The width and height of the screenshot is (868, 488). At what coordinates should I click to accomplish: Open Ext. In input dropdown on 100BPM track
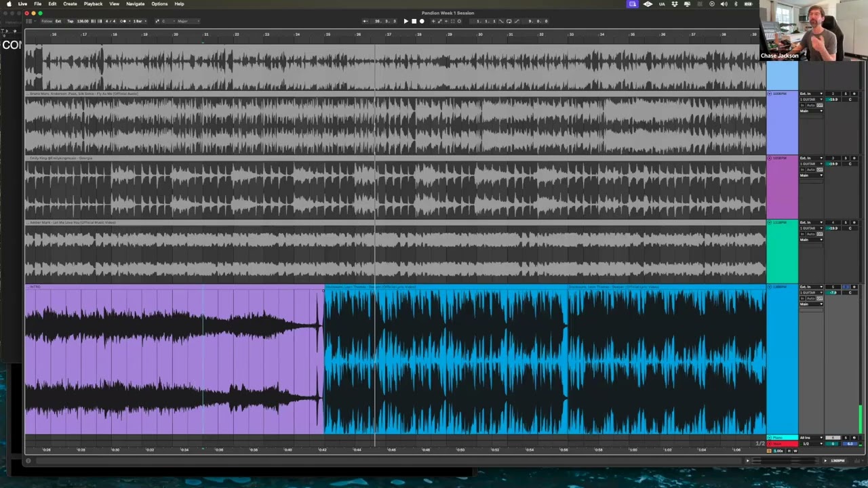pos(811,94)
